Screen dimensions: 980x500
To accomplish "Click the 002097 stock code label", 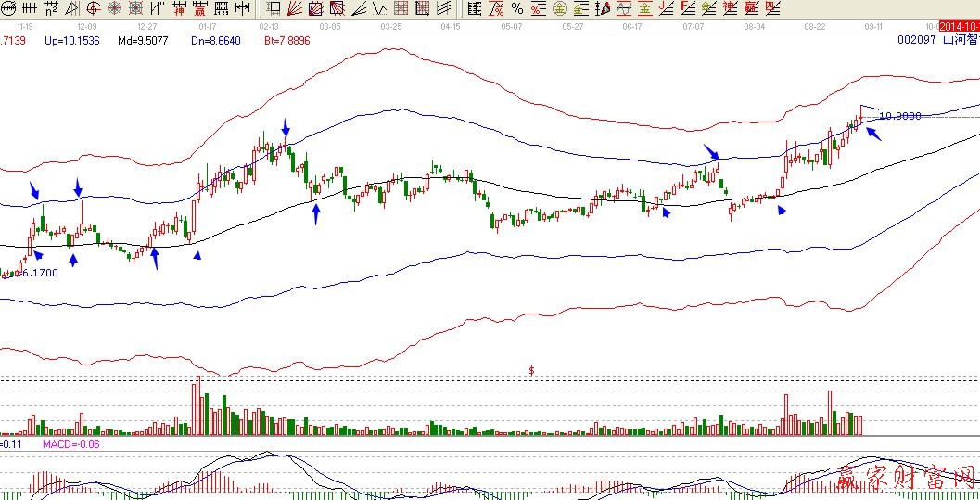I will tap(916, 41).
